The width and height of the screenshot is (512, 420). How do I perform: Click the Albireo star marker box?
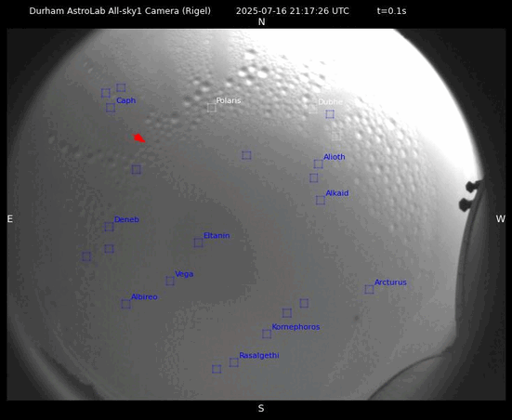click(125, 304)
